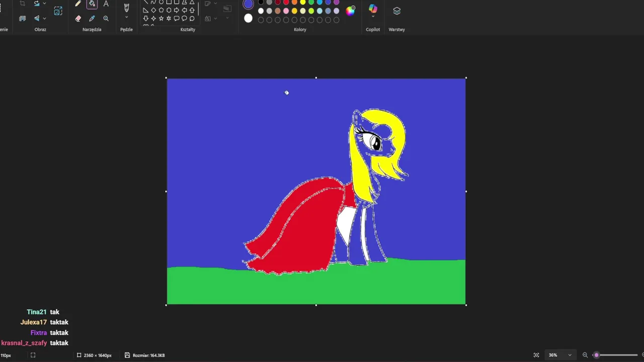
Task: Choose the diamond shape
Action: [153, 10]
